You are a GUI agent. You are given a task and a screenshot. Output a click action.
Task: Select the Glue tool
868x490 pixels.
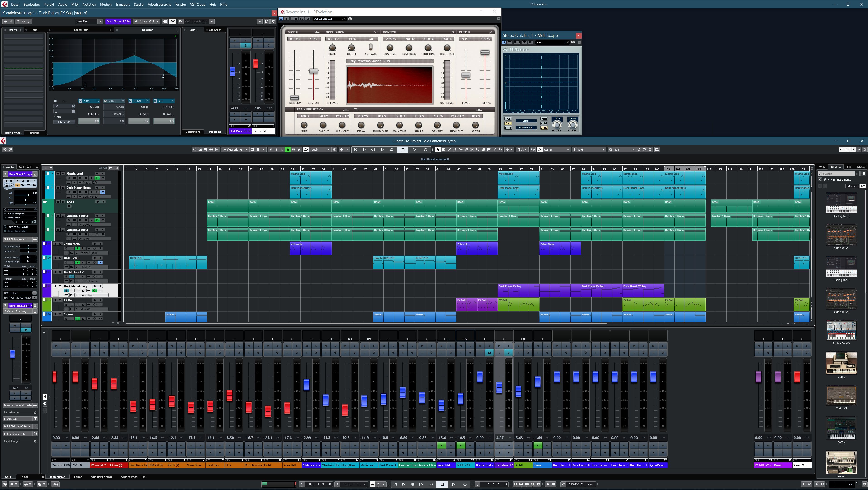(466, 150)
